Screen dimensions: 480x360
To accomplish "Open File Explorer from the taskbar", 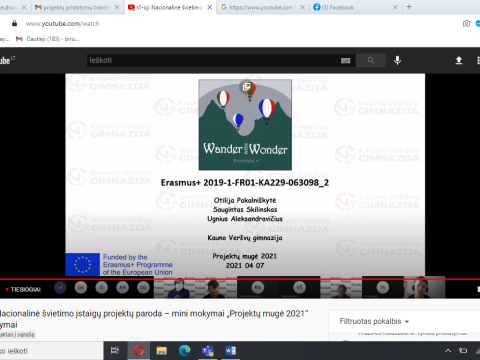I will [x=162, y=351].
